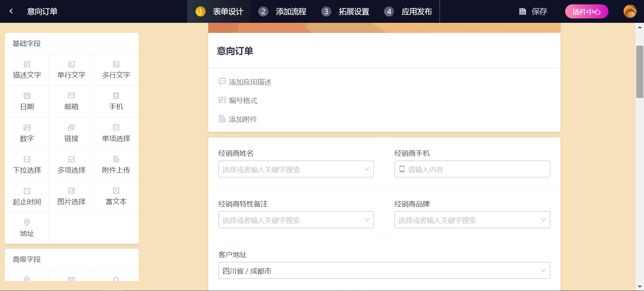Viewport: 644px width, 291px height.
Task: Click the phone icon in 经销商手机 input
Action: [x=402, y=169]
